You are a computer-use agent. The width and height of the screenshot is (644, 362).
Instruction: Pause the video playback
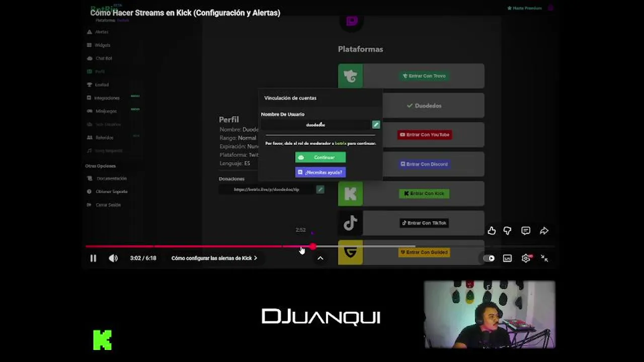pos(93,258)
